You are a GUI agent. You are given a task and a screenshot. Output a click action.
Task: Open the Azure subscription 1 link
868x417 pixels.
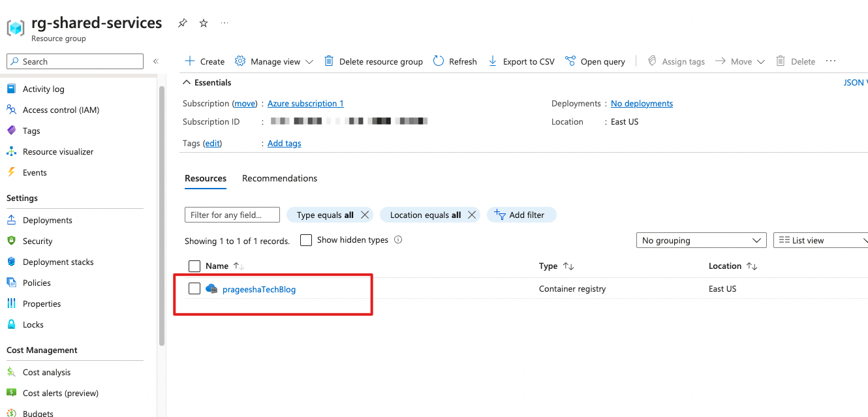pyautogui.click(x=305, y=103)
